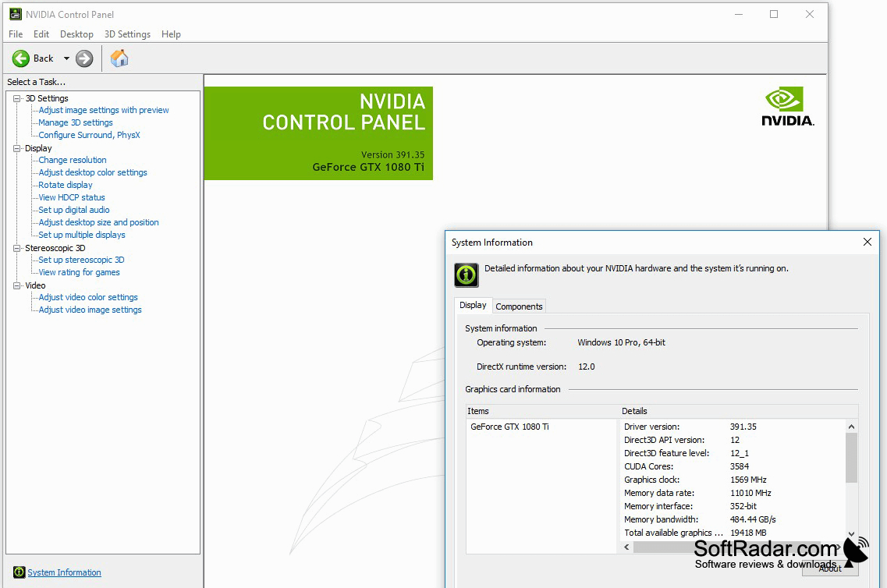The height and width of the screenshot is (588, 887).
Task: Close the System Information dialog
Action: coord(867,242)
